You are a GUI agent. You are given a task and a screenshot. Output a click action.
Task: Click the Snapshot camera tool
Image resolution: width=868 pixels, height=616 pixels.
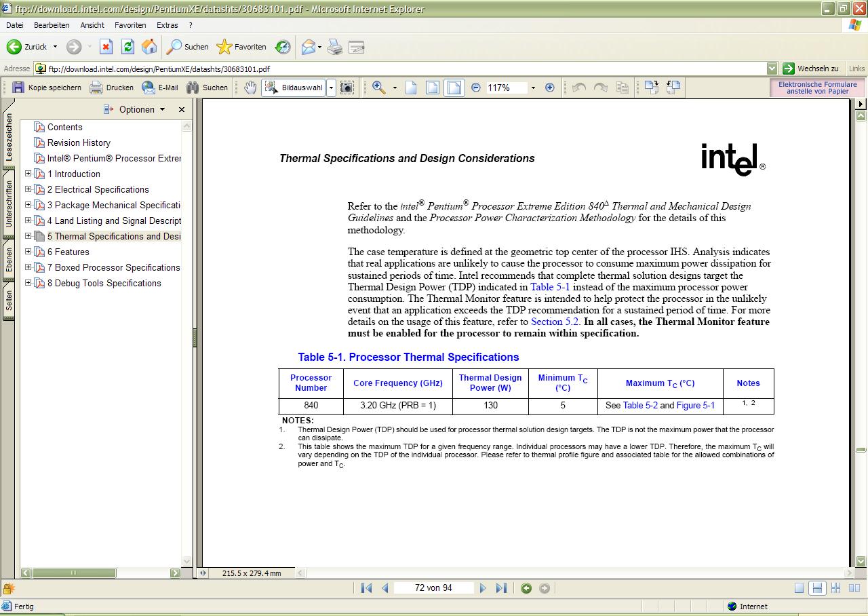(347, 88)
